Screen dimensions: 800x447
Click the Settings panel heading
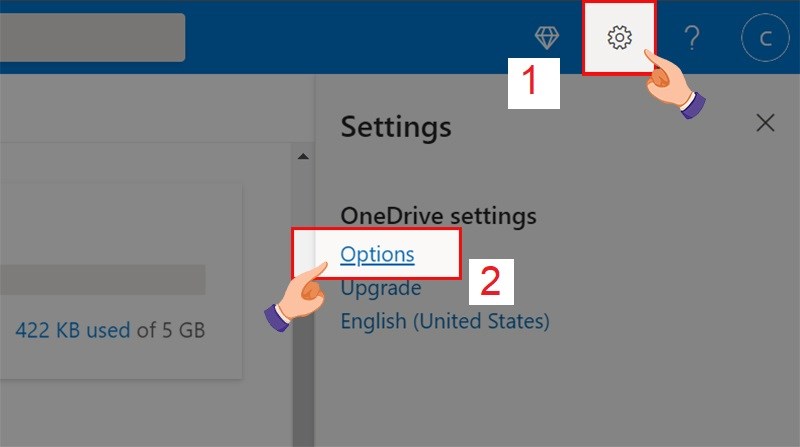[396, 127]
